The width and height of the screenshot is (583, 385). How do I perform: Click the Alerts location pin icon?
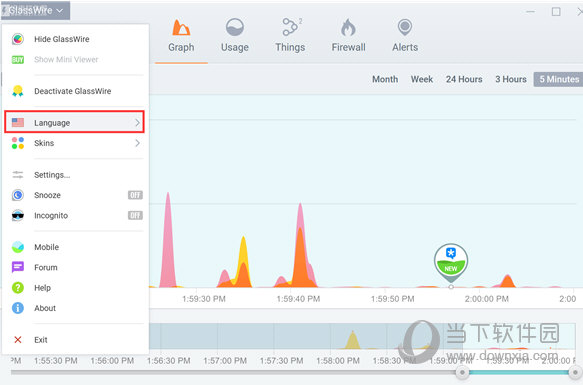coord(405,28)
